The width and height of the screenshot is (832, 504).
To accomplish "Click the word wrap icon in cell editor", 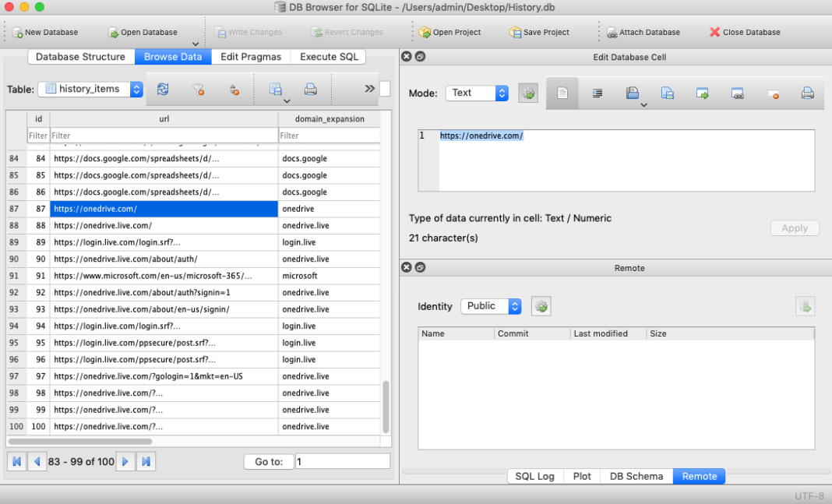I will [598, 92].
